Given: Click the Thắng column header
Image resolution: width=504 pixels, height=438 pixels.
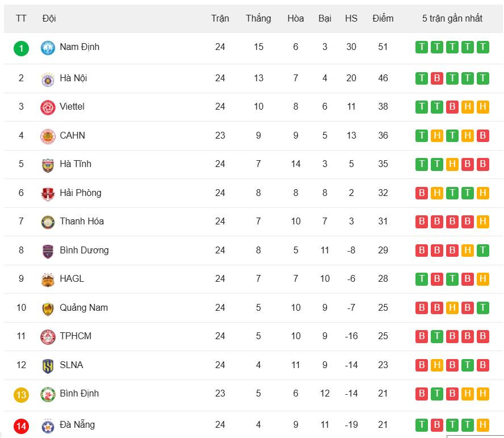Looking at the screenshot, I should (258, 18).
